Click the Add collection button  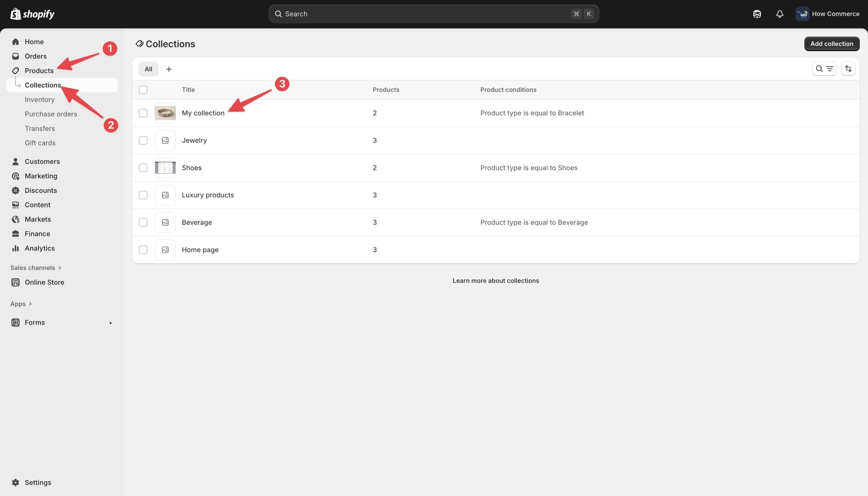click(x=832, y=44)
